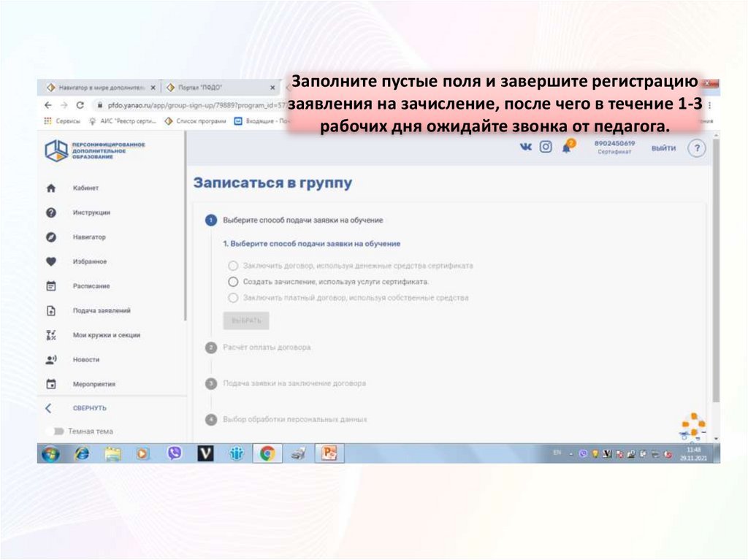Click the ПФДО portal logo
The image size is (748, 560).
tap(94, 150)
